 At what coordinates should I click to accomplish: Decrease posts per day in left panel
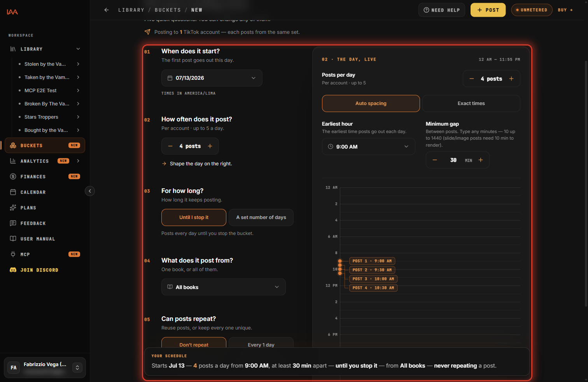170,146
